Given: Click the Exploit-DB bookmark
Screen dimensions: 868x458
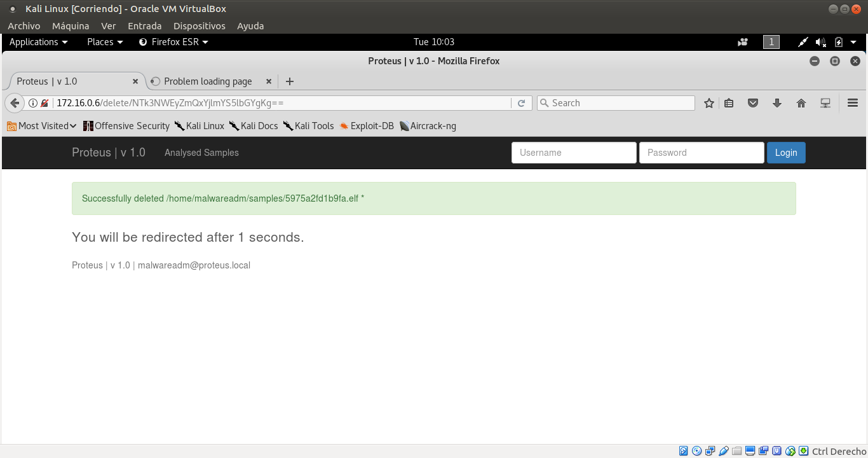Looking at the screenshot, I should [x=367, y=126].
